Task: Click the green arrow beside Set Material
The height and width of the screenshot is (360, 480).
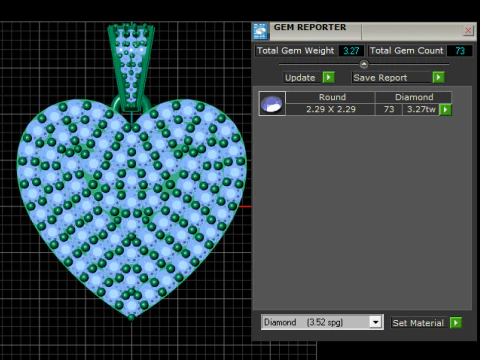Action: 456,323
